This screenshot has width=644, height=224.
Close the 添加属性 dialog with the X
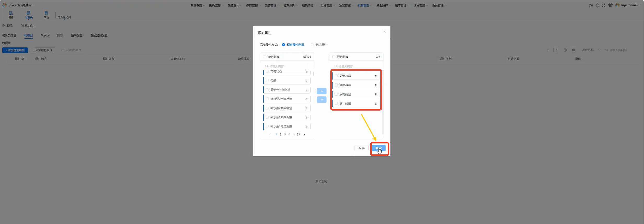pyautogui.click(x=385, y=32)
